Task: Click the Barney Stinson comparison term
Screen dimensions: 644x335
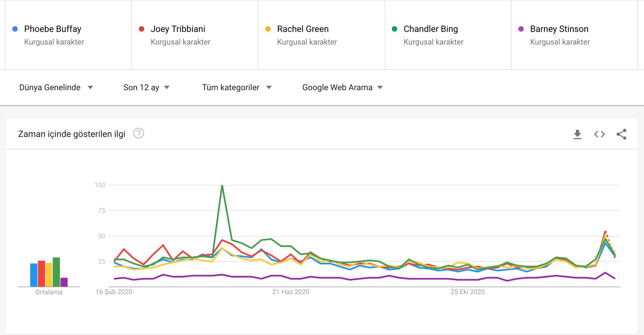Action: coord(559,29)
